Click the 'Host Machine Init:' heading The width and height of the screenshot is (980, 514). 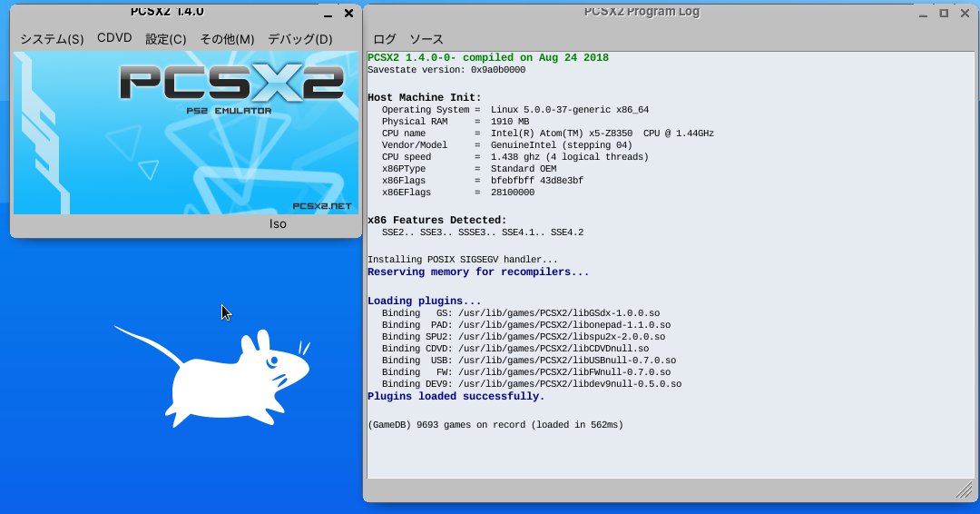pos(425,97)
